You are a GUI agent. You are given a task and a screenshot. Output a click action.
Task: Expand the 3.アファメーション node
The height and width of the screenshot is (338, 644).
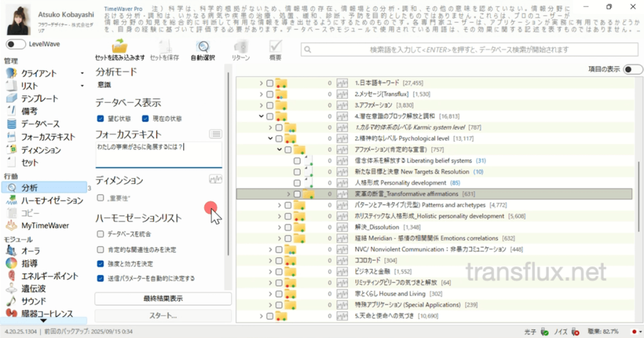pyautogui.click(x=261, y=106)
